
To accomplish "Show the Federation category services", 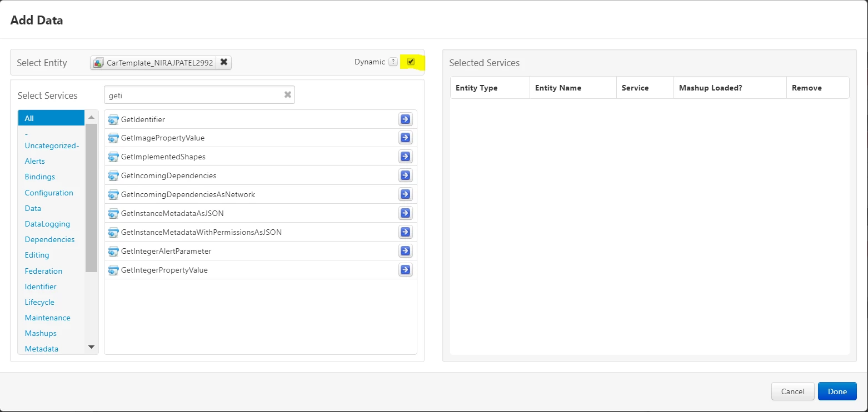I will coord(43,271).
